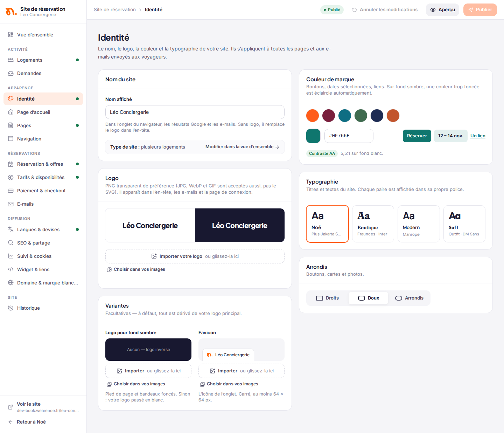Screen dimensions: 504x433
Task: Click Modifier dans la vue d'ensemble link
Action: pos(242,147)
